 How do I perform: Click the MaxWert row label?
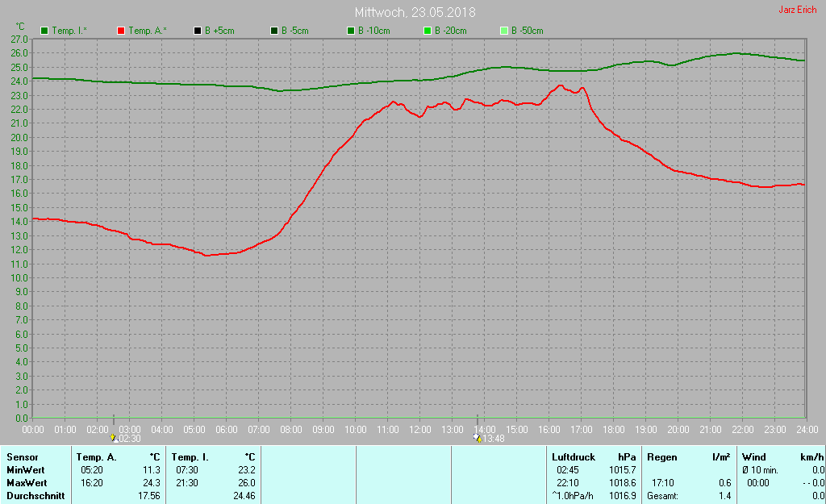pos(27,483)
